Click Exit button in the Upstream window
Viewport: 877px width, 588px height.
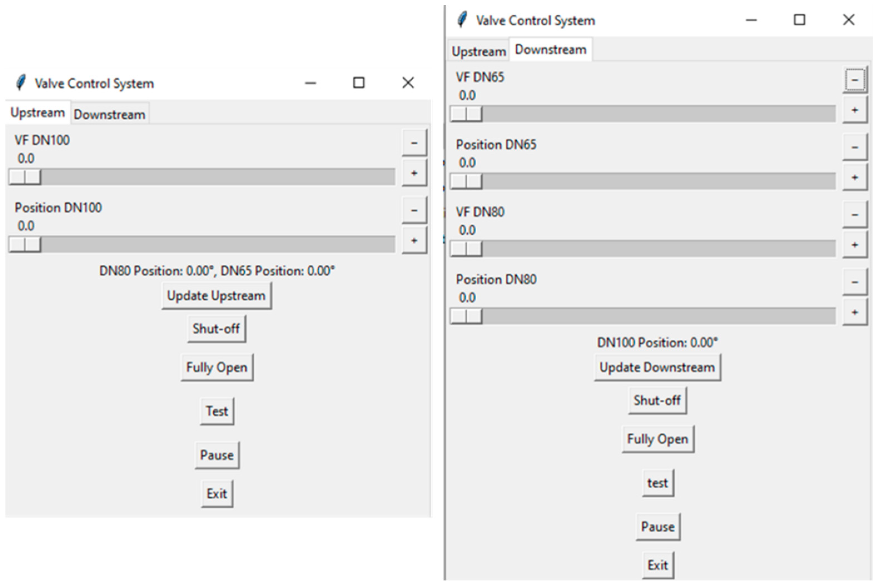217,494
